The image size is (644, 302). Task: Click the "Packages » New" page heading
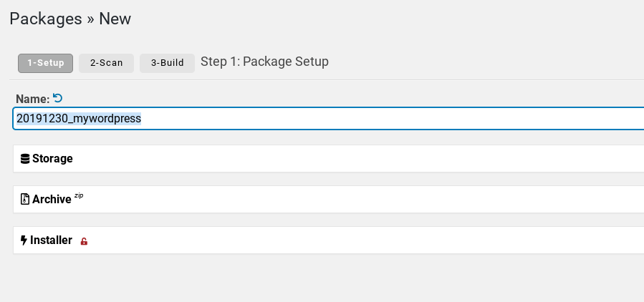click(70, 19)
